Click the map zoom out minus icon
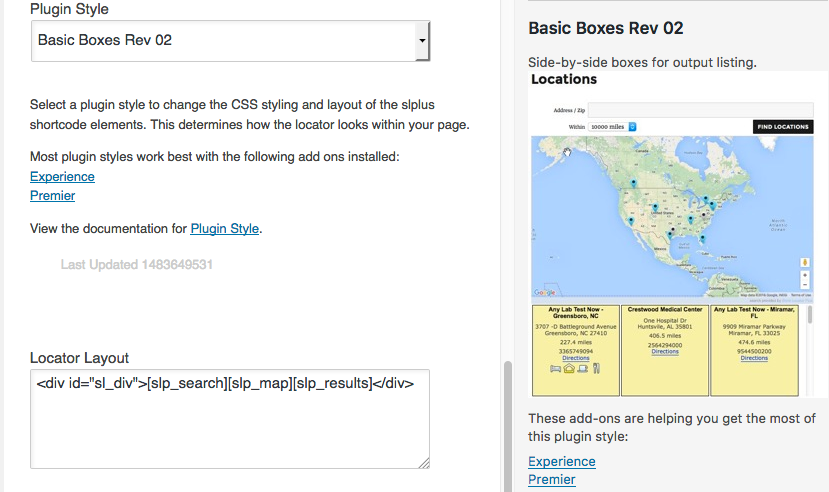Viewport: 829px width, 492px height. coord(804,285)
